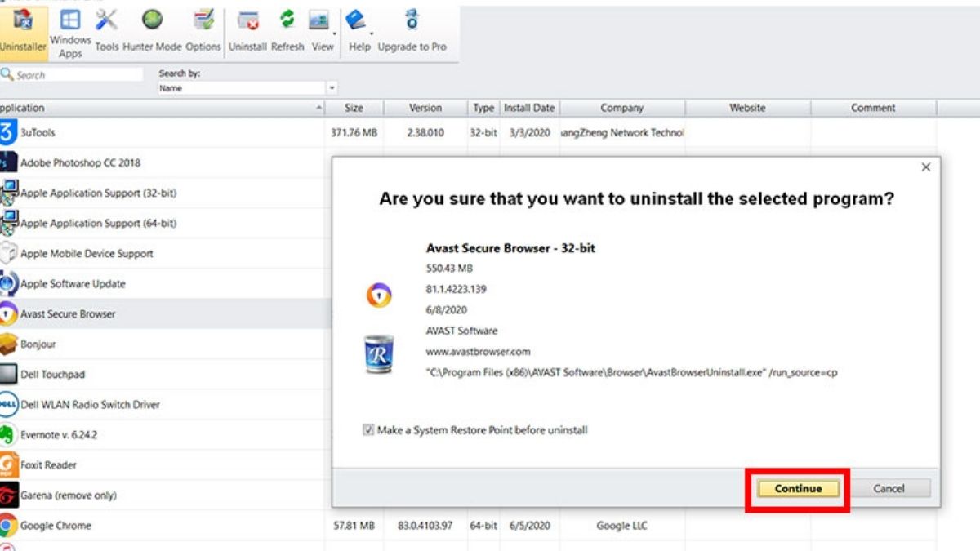Click 371.76 MB size cell

pos(354,132)
